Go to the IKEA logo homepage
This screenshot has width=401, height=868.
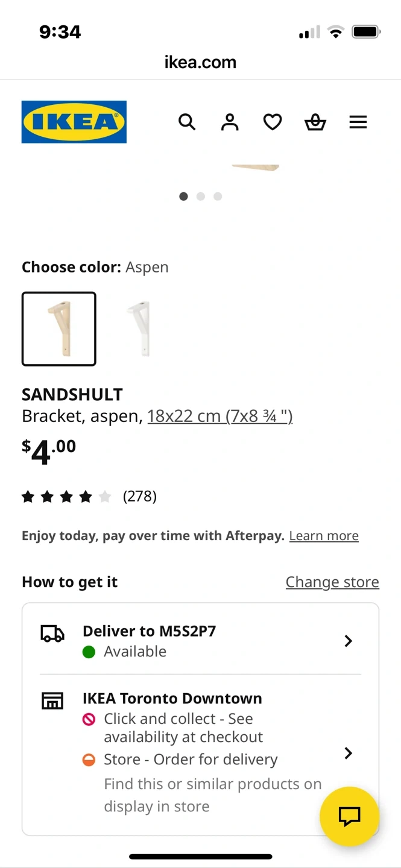(x=74, y=122)
